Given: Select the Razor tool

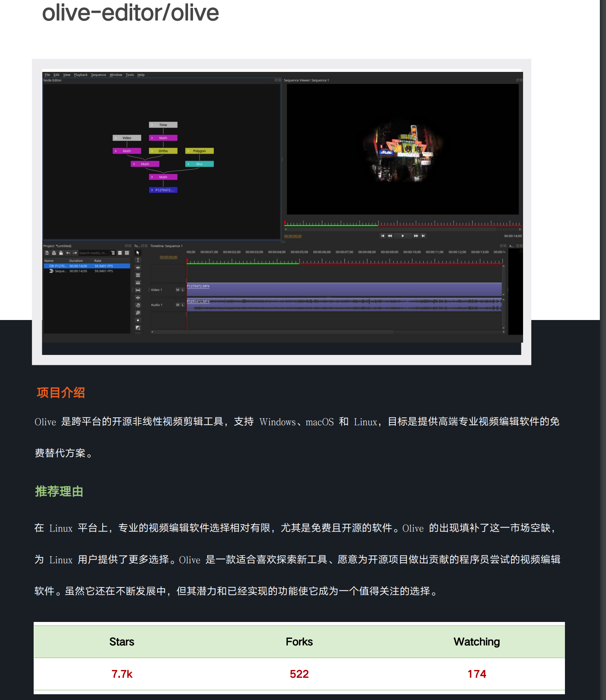Looking at the screenshot, I should (138, 283).
